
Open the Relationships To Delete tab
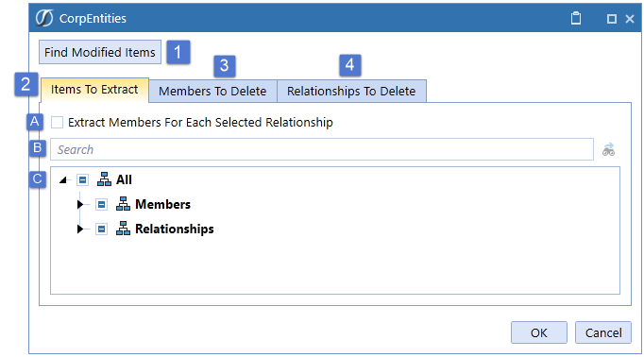[x=351, y=92]
